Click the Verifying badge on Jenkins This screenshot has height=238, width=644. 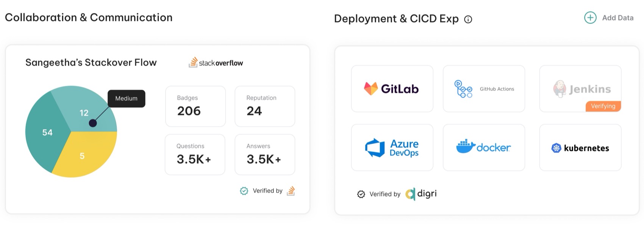tap(603, 106)
